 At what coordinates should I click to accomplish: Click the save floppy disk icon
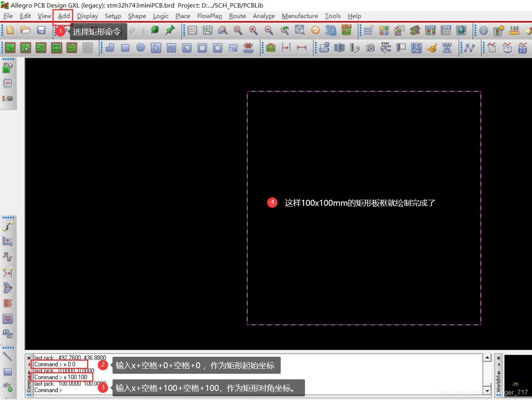point(41,30)
